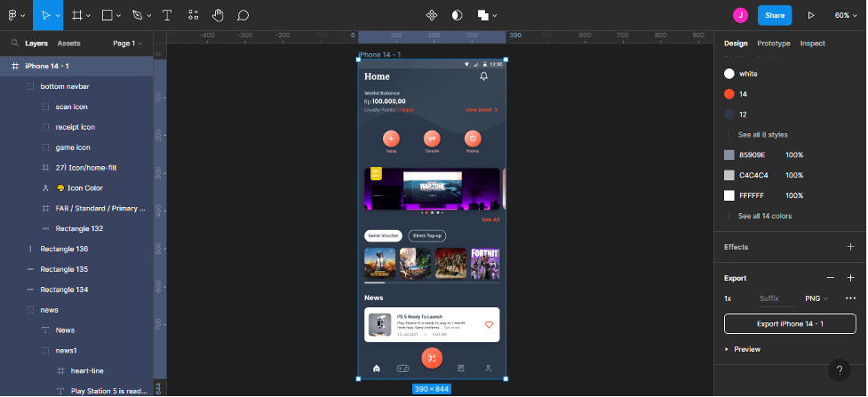This screenshot has height=397, width=868.
Task: Select the bottom navbar layer
Action: tap(76, 86)
